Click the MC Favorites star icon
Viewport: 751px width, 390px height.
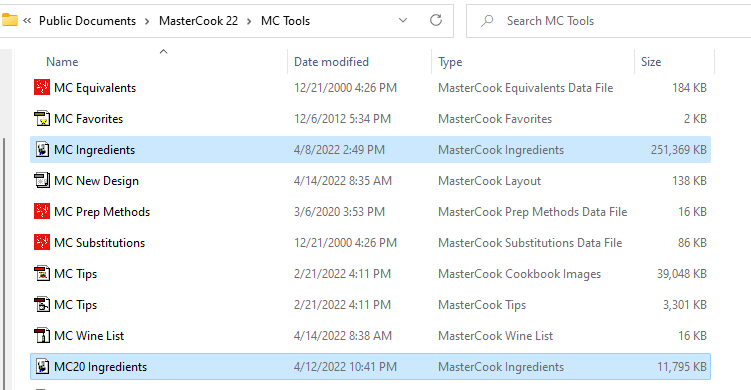tap(42, 119)
